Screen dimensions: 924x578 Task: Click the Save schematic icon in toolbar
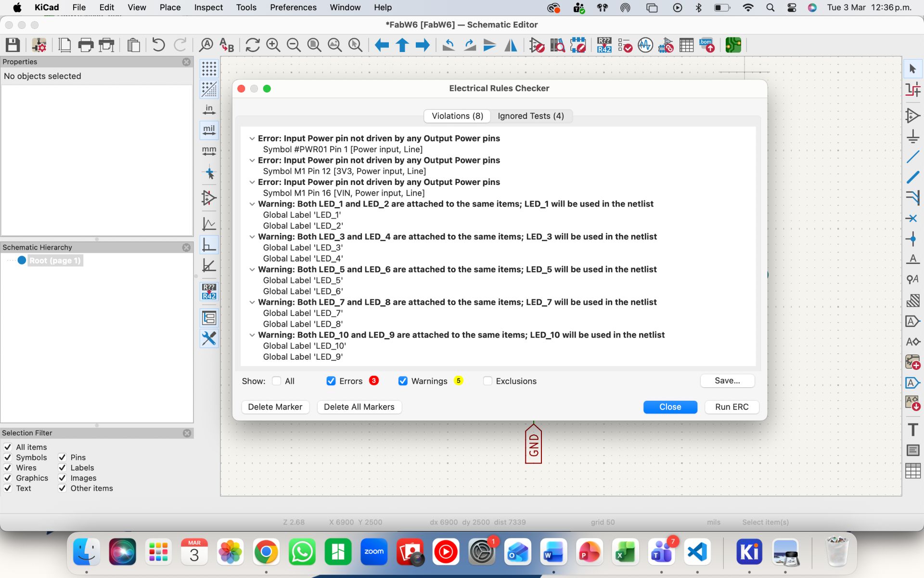click(x=13, y=45)
